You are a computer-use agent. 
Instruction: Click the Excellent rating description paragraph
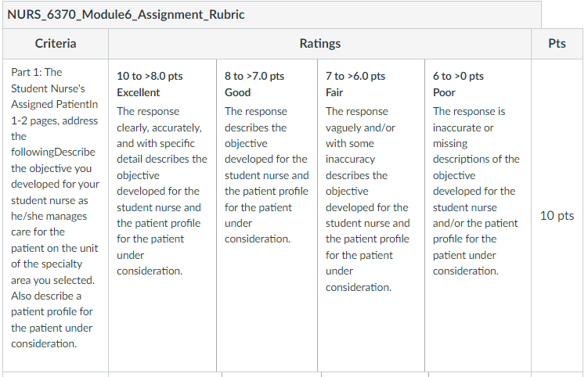162,191
